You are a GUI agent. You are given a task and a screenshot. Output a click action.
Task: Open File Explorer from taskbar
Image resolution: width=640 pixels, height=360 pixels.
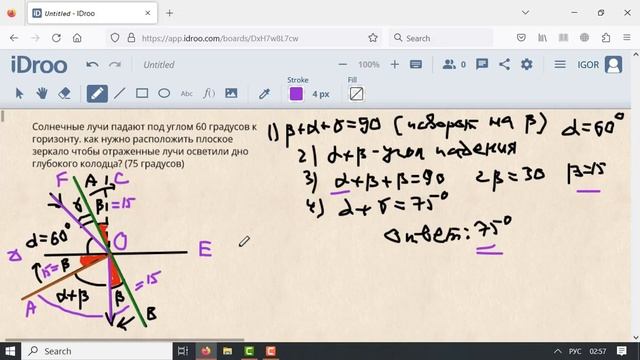(x=227, y=351)
